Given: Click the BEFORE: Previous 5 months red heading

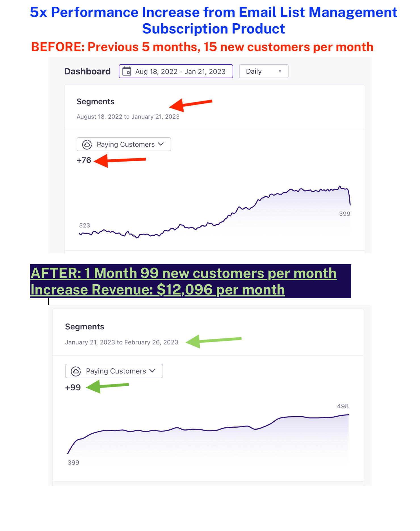Looking at the screenshot, I should point(202,47).
